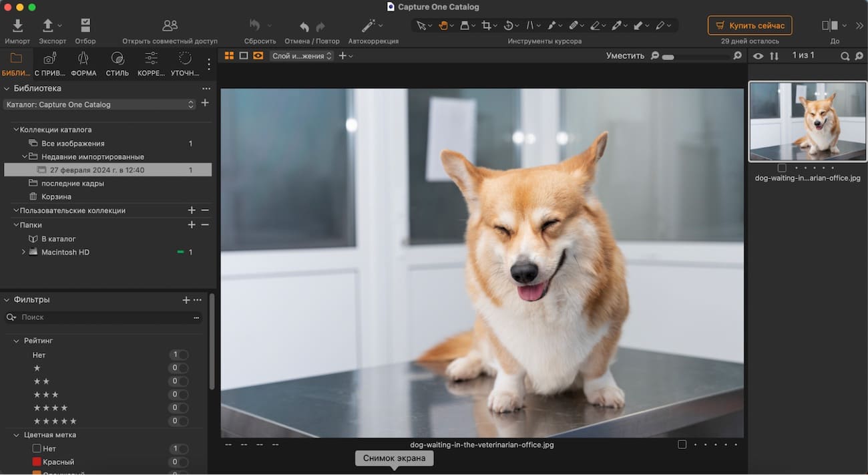Click the Купить сейчас button
868x475 pixels.
pyautogui.click(x=749, y=25)
